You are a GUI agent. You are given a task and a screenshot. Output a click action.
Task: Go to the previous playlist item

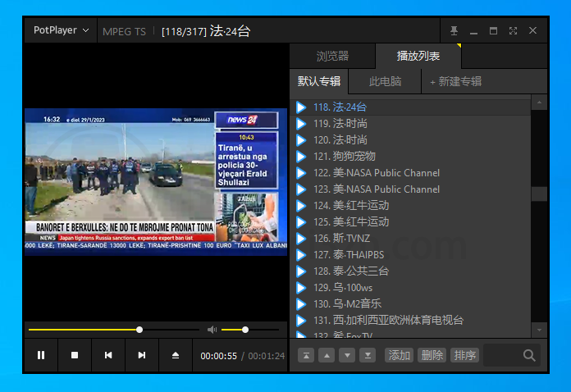coord(108,355)
